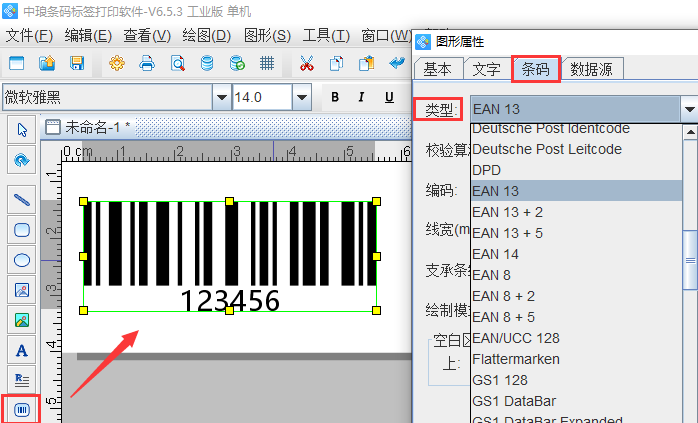Select the rounded rectangle tool

tap(21, 229)
